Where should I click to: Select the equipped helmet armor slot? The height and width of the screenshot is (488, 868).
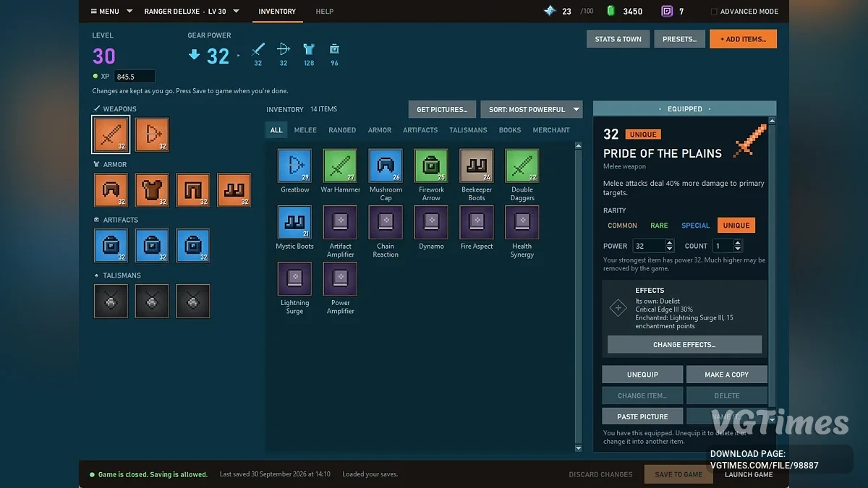[x=111, y=190]
